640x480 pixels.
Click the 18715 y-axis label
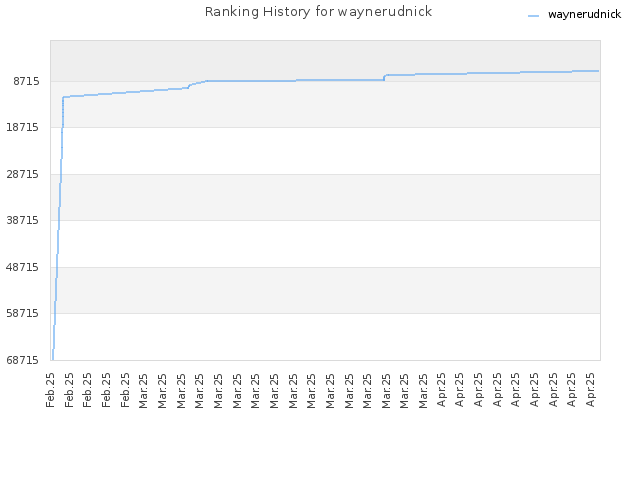[23, 127]
